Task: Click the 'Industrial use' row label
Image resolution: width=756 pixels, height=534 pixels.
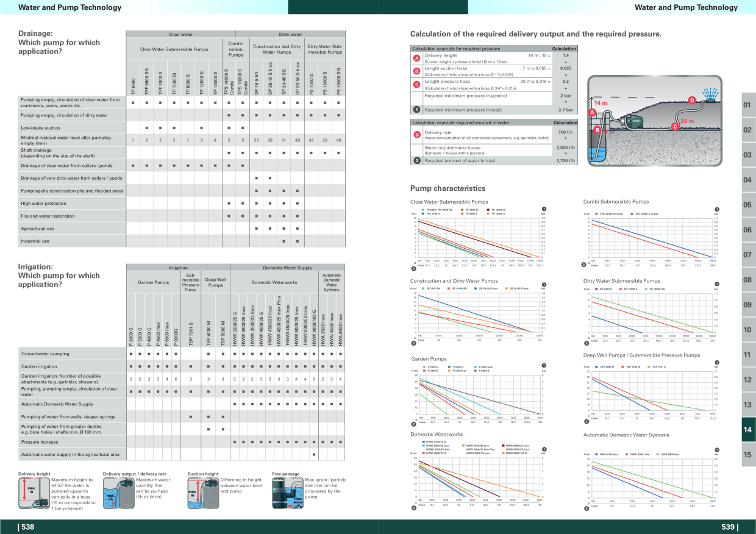Action: point(35,241)
